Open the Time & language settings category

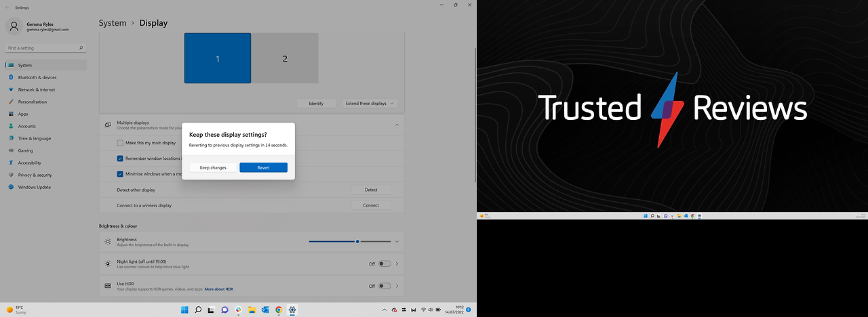point(46,138)
